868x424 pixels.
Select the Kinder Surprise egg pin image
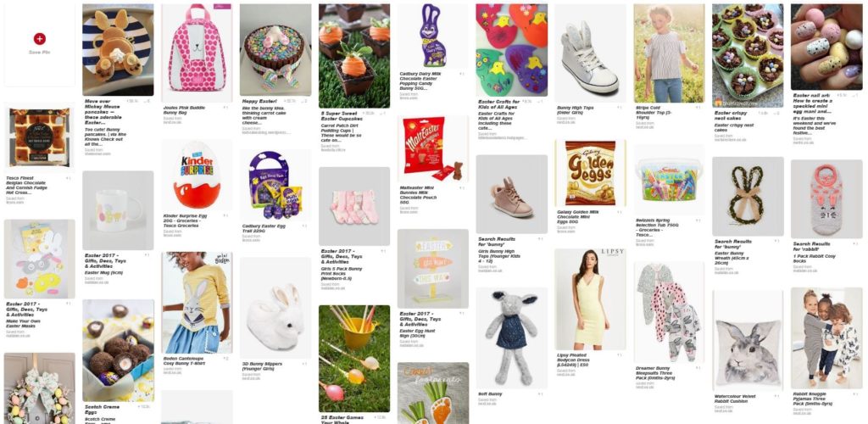[x=197, y=175]
